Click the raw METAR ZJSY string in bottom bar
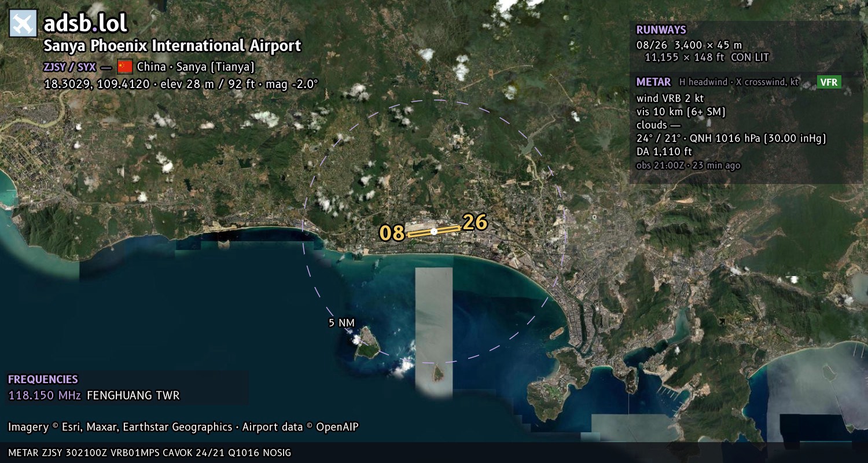Screen dimensions: 868x463 point(150,453)
